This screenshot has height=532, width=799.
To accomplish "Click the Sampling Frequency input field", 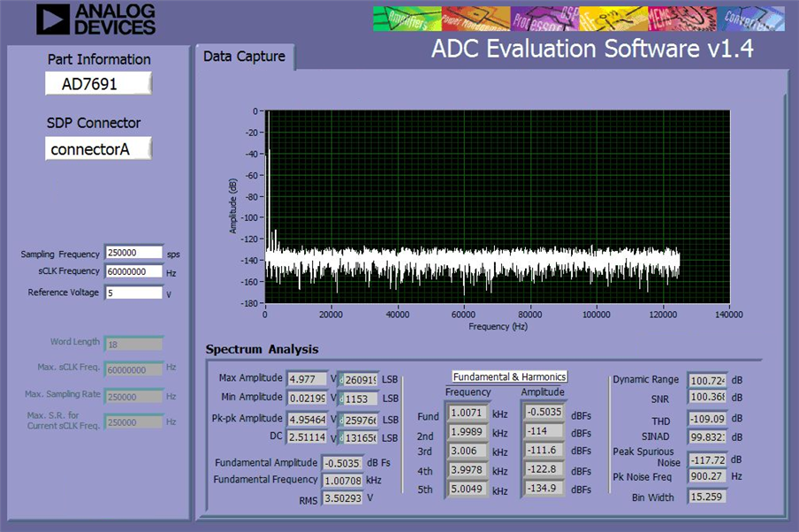I will pyautogui.click(x=134, y=253).
